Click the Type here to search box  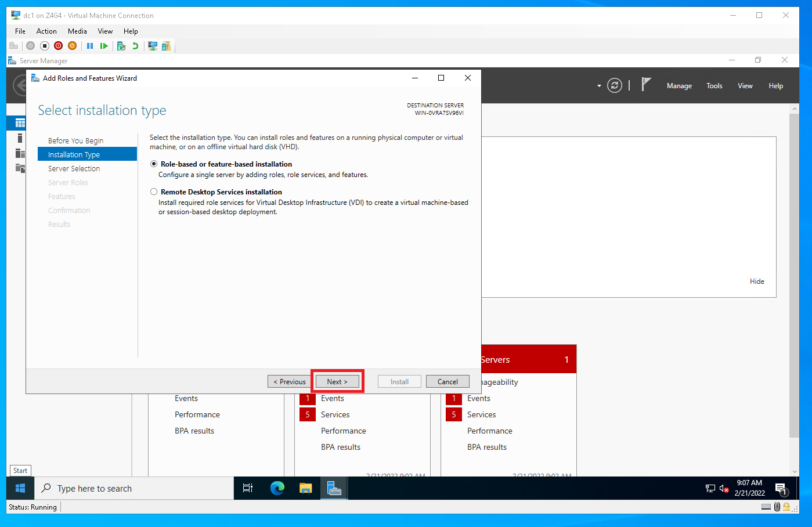coord(135,488)
